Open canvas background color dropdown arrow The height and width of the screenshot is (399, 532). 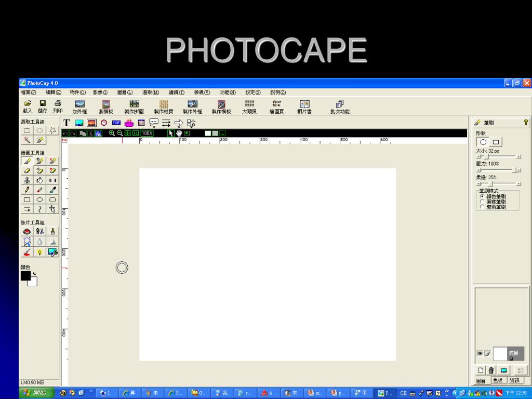click(222, 134)
